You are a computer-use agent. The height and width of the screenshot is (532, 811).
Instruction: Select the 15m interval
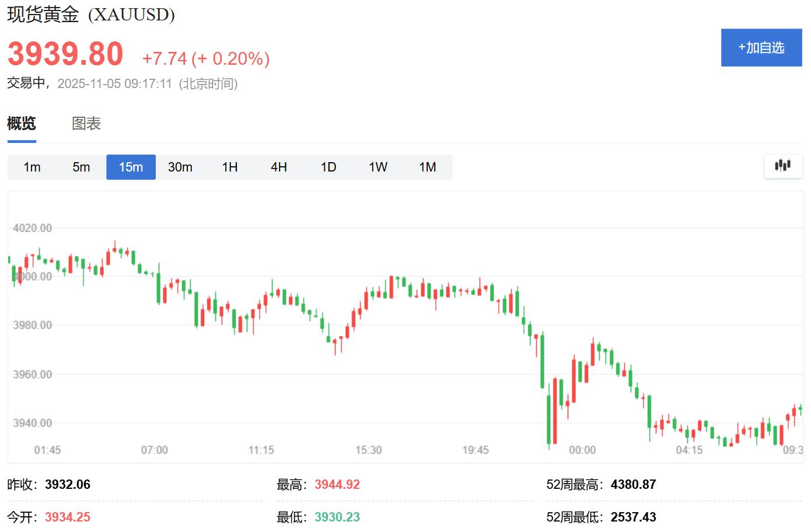click(131, 167)
